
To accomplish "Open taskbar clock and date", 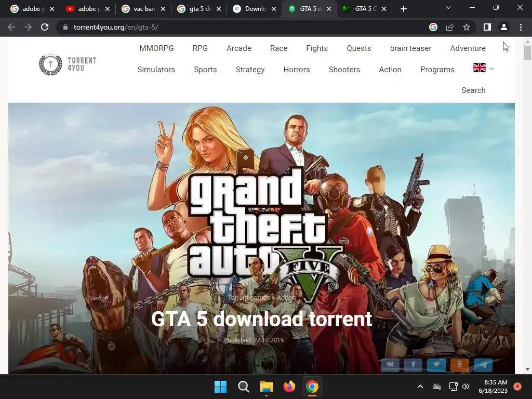I will click(x=493, y=387).
